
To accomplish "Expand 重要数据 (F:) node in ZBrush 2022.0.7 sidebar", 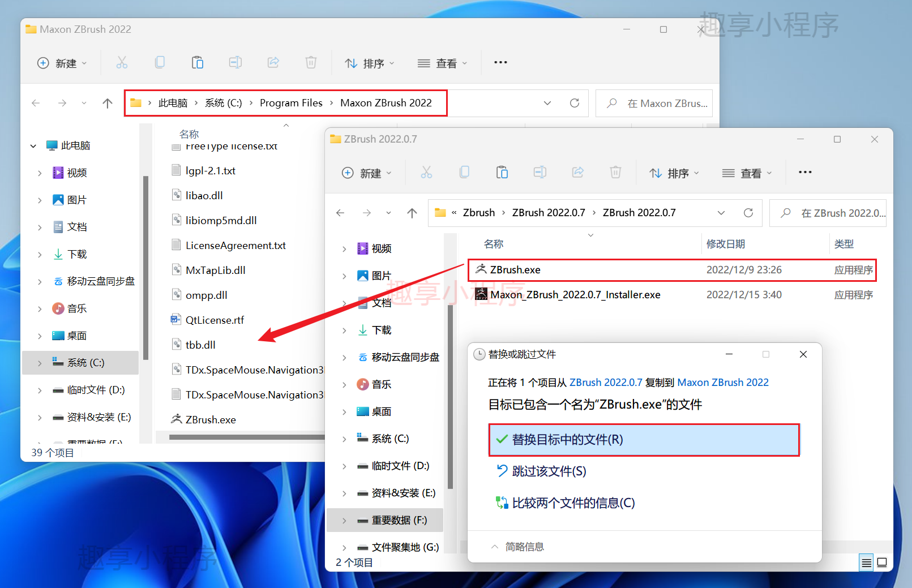I will click(344, 520).
